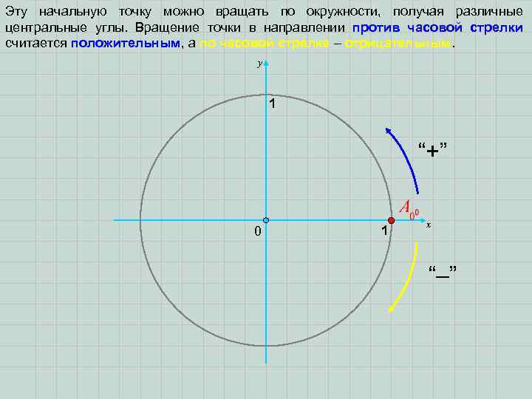
Task: Click the word "центральные" in second line
Action: coord(44,28)
